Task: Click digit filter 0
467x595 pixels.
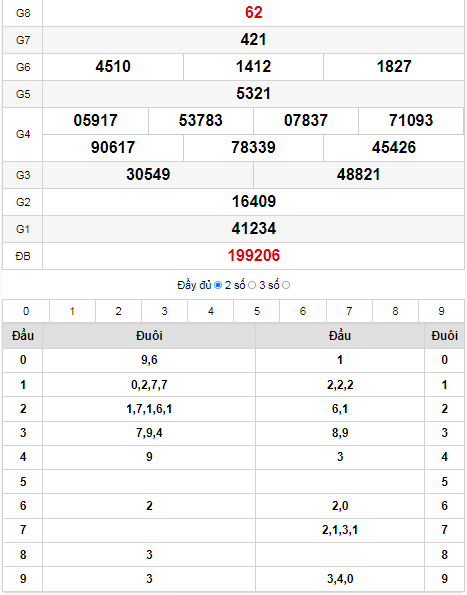Action: click(26, 311)
